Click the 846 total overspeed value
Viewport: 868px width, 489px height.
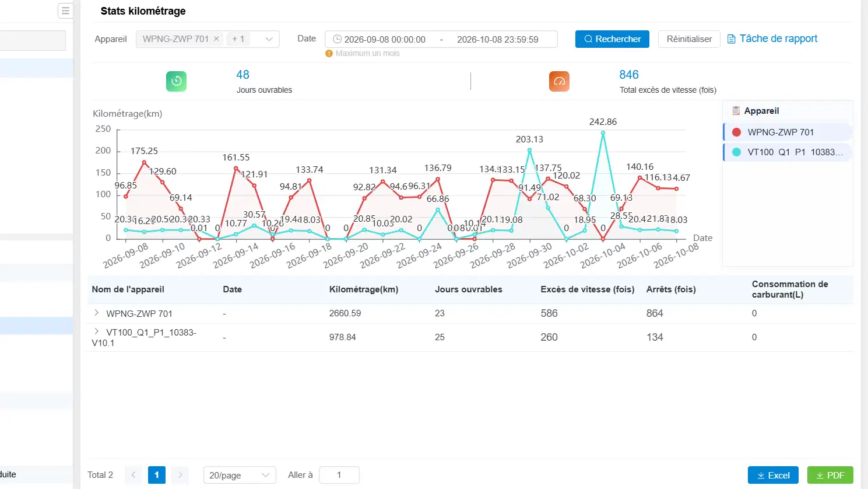[x=629, y=75]
